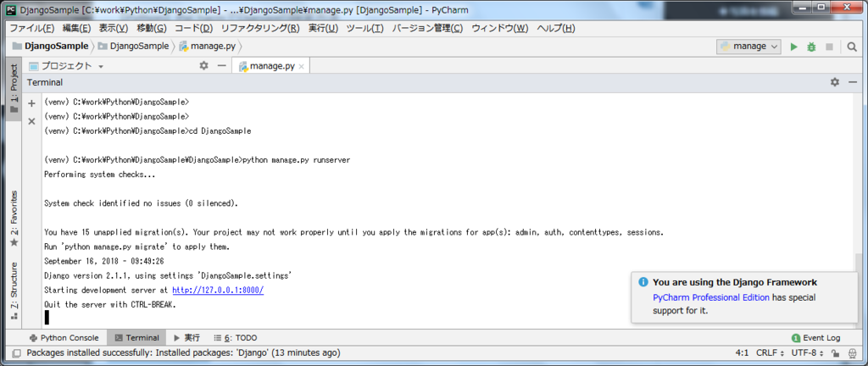Run the manage configuration with green play icon
The image size is (868, 366).
point(793,47)
